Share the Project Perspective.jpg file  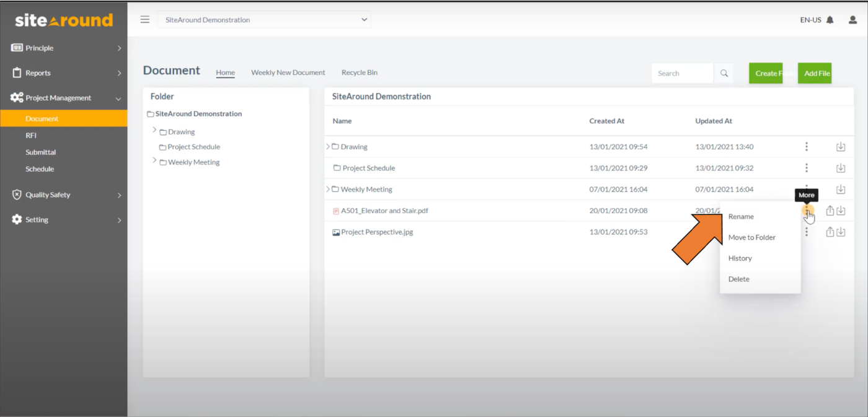(x=830, y=232)
